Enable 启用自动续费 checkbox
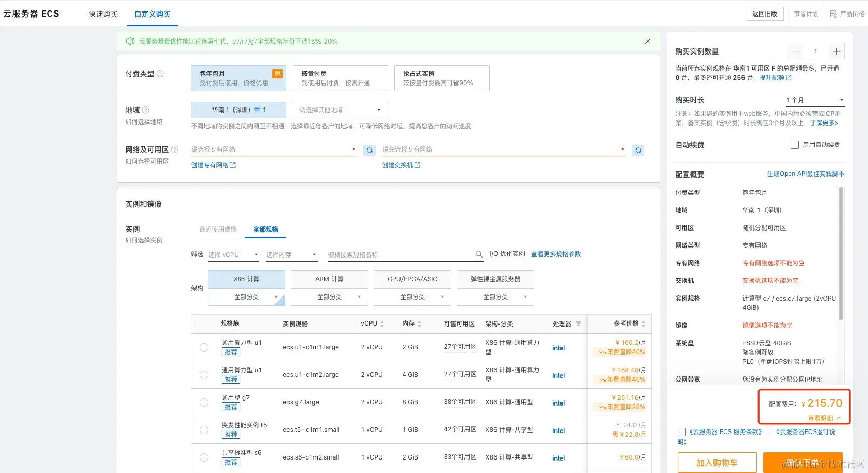Image resolution: width=868 pixels, height=473 pixels. pyautogui.click(x=795, y=145)
